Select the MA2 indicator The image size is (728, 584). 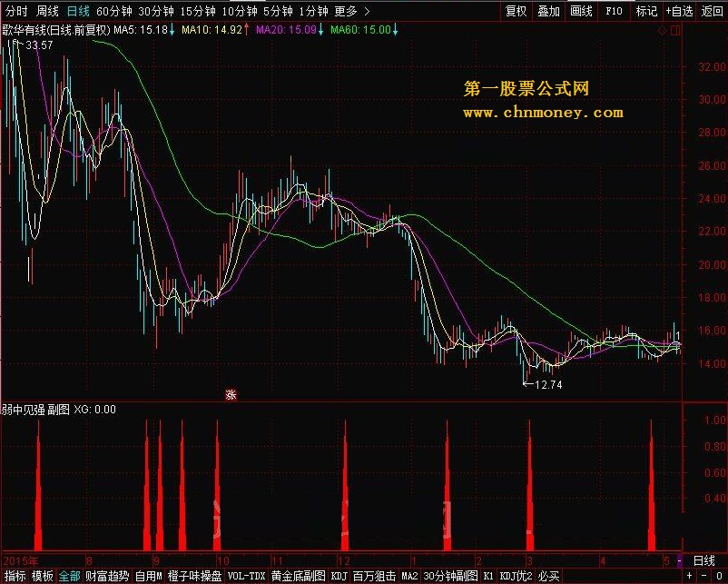(409, 577)
